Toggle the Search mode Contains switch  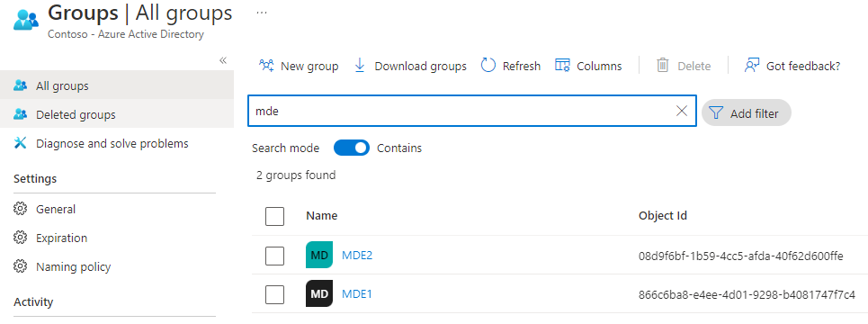click(352, 148)
